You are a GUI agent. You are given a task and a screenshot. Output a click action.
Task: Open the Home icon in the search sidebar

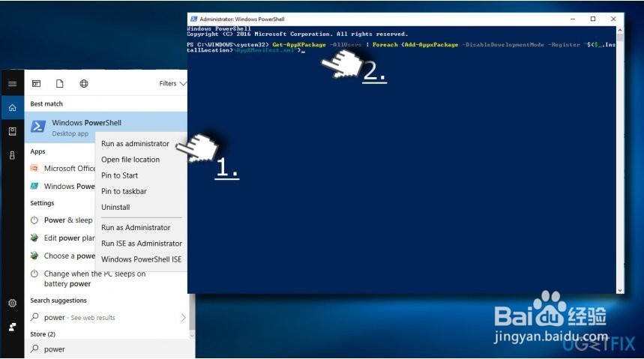click(x=12, y=108)
